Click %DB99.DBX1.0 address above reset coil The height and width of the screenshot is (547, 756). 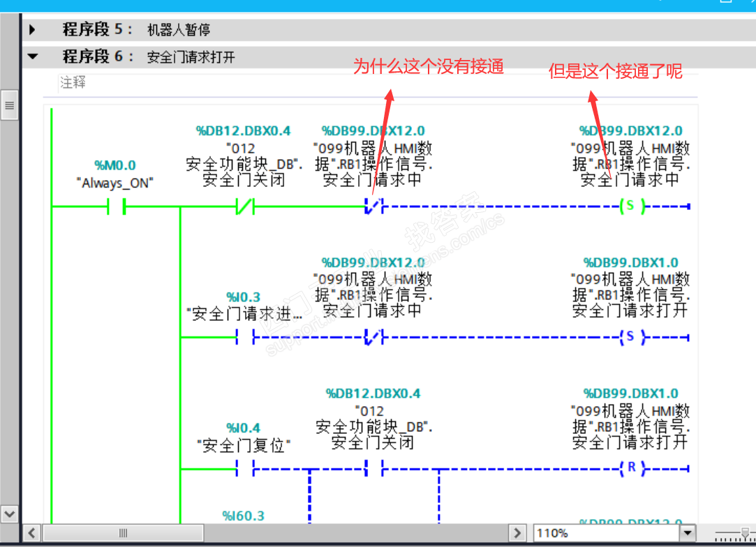point(630,394)
